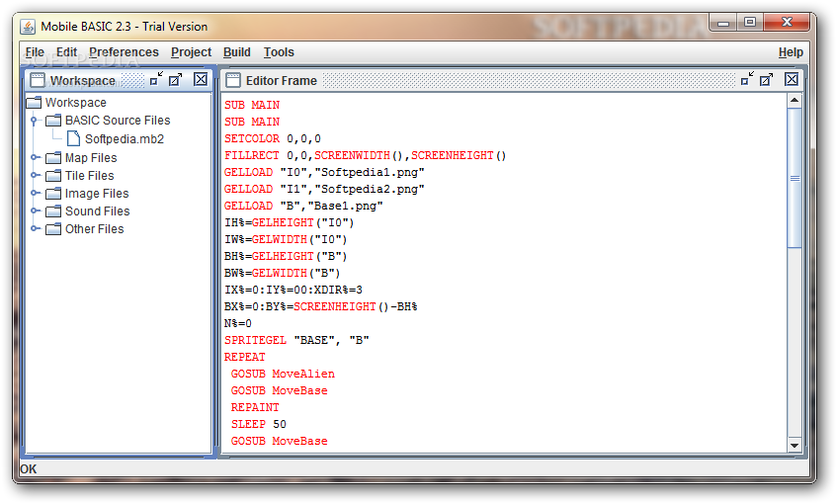Expand the Tile Files node
The image size is (837, 504).
(35, 175)
